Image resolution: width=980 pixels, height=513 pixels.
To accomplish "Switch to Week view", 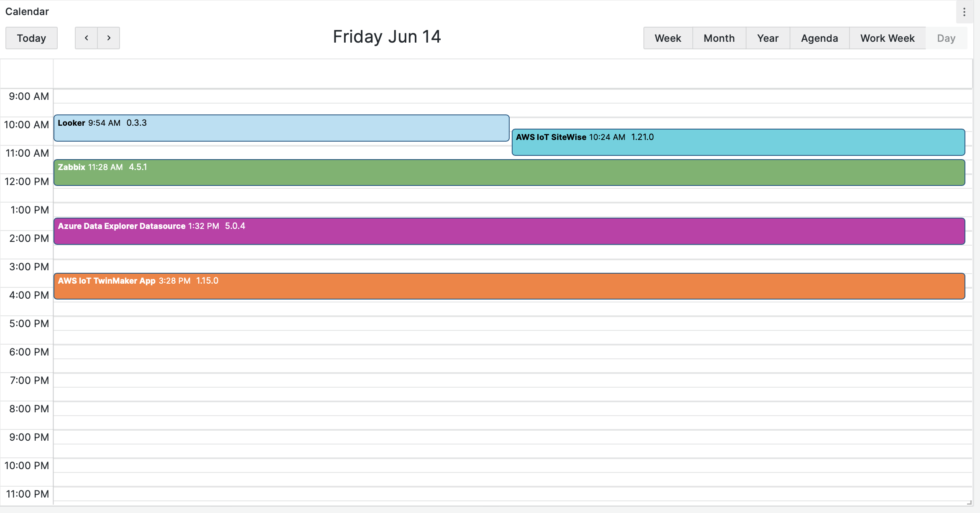I will [668, 38].
